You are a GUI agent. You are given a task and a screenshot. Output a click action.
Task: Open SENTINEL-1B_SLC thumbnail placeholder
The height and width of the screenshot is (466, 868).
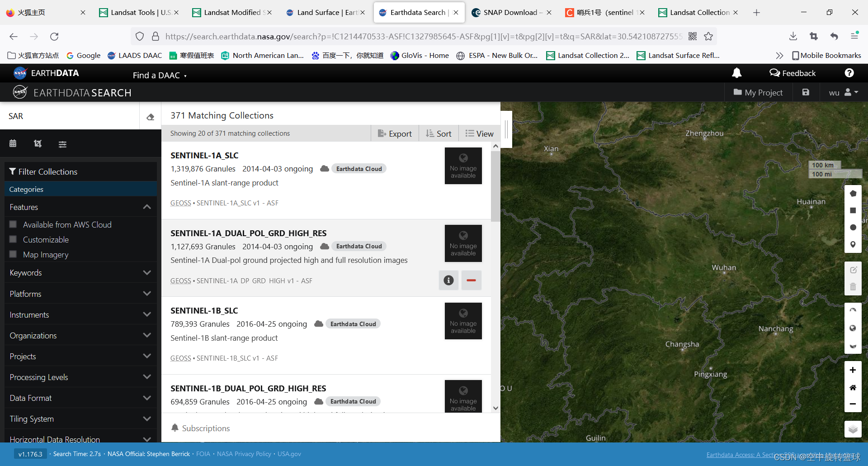click(463, 321)
